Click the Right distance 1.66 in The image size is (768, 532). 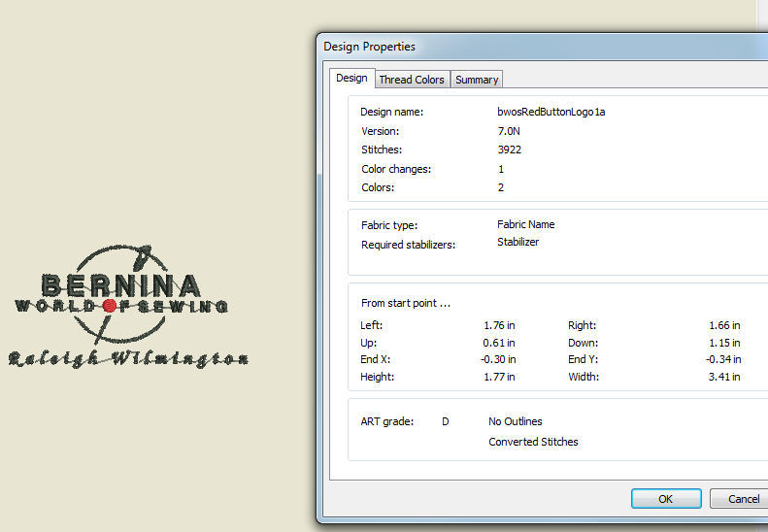pyautogui.click(x=724, y=325)
